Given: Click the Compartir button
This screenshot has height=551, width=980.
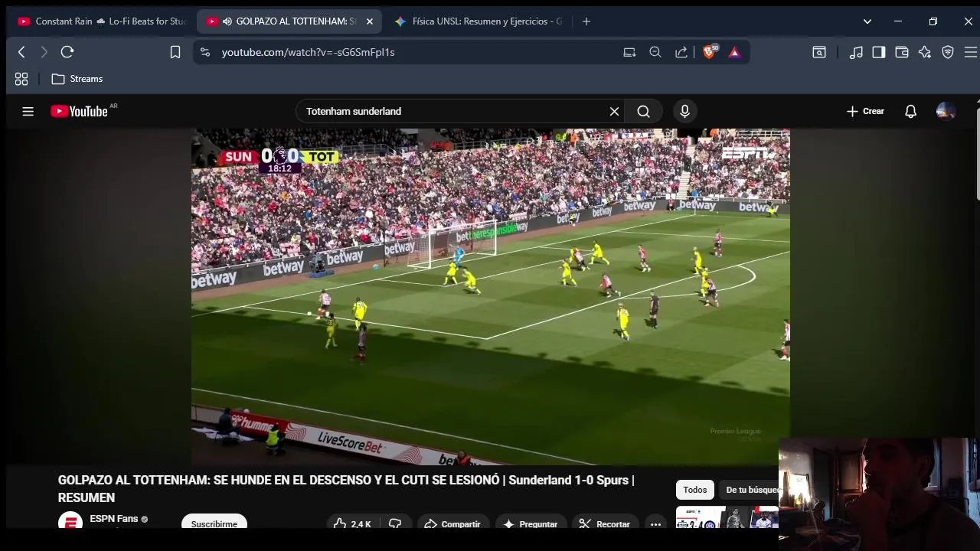Looking at the screenshot, I should (452, 523).
